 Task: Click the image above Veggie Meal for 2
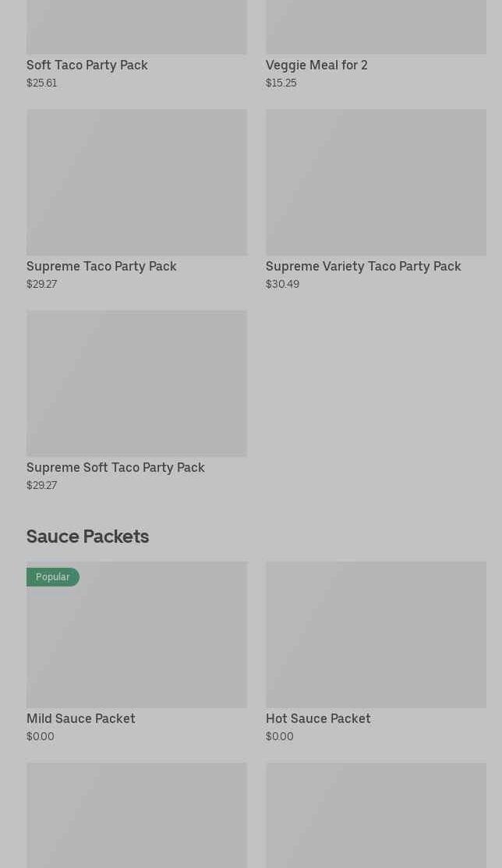[376, 27]
